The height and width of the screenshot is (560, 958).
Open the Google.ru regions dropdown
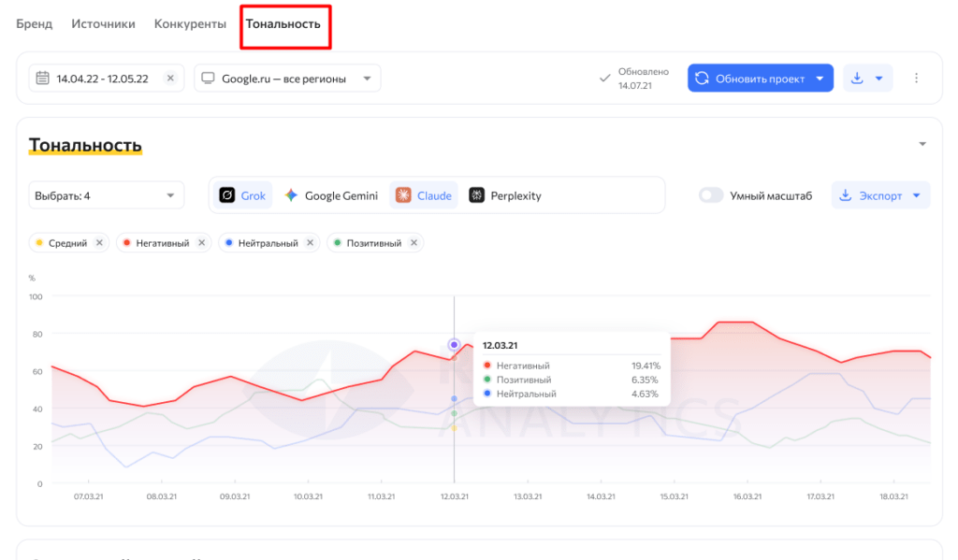[287, 79]
